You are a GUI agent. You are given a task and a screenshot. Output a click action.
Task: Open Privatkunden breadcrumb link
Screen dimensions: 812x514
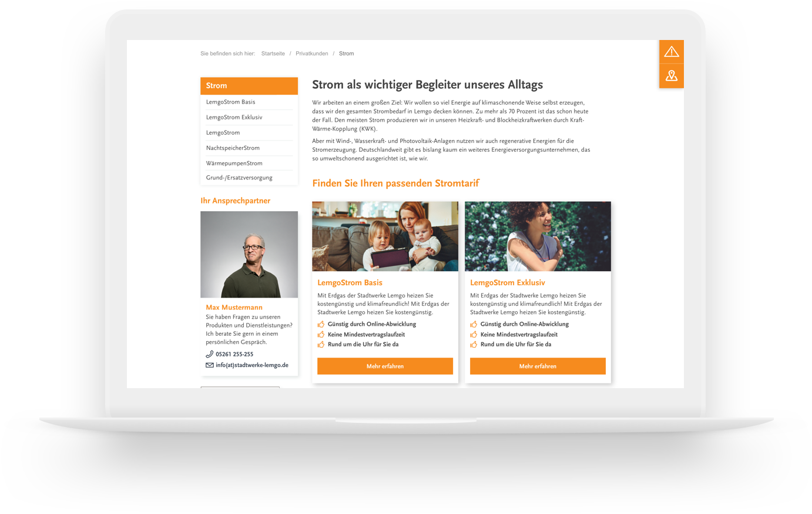[312, 54]
